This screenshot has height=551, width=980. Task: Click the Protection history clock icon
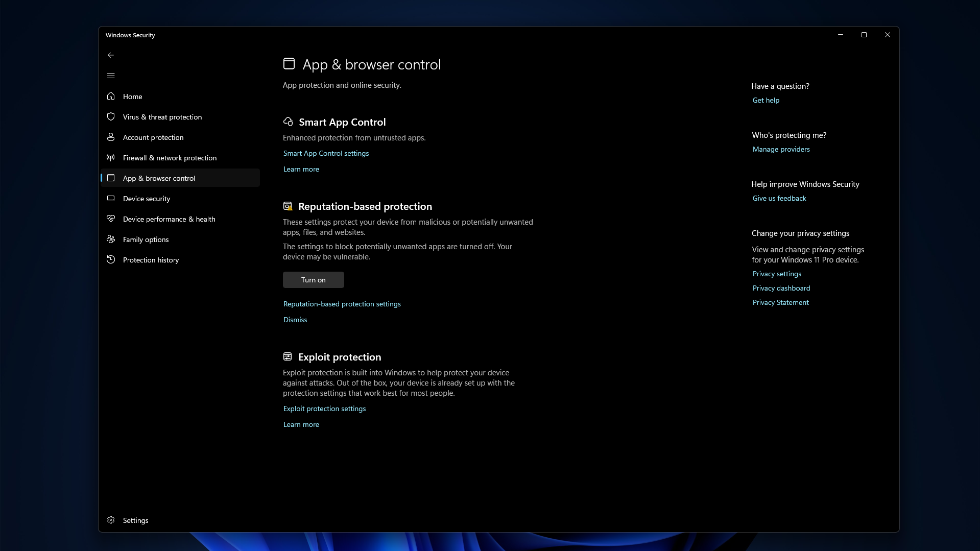111,259
